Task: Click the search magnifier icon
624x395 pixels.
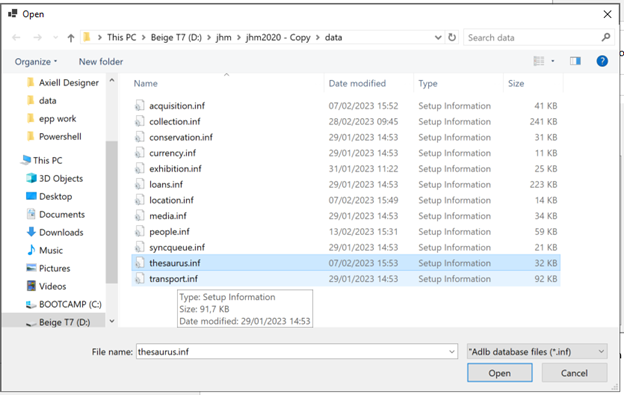Action: 606,37
